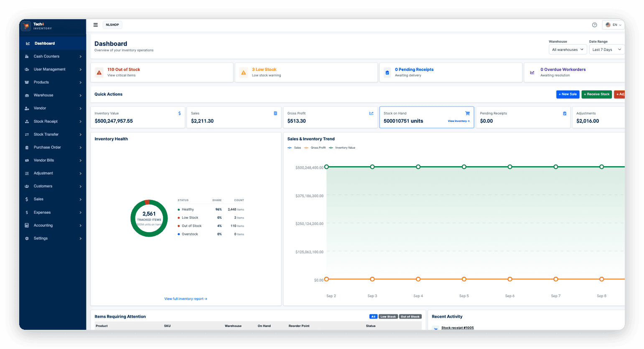Open the User Management menu item
Screen dimensions: 644x349
coord(53,69)
